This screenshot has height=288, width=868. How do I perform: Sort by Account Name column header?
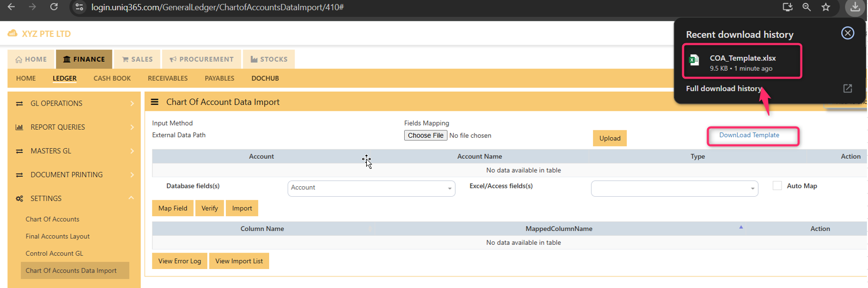[x=479, y=156]
